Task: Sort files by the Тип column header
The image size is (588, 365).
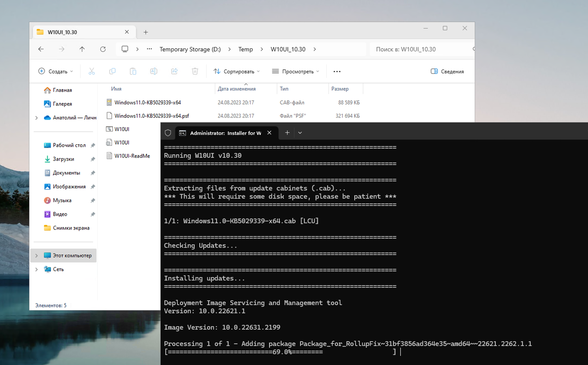Action: [284, 89]
